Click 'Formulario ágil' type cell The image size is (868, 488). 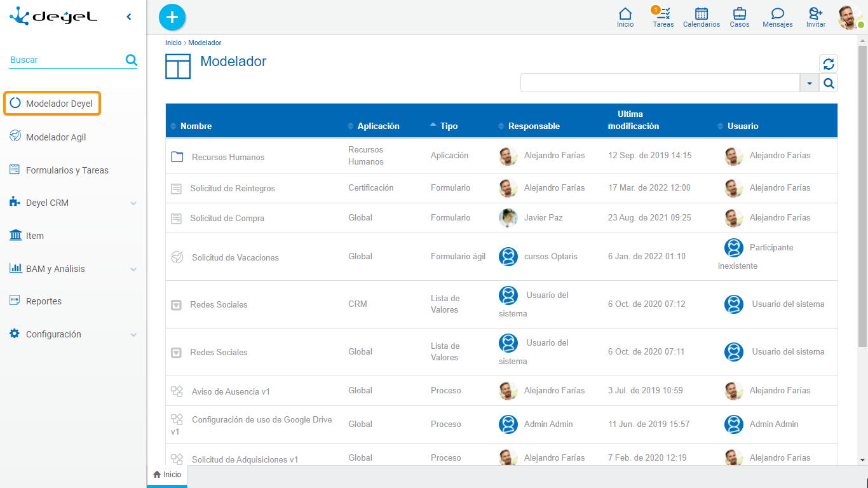tap(458, 256)
